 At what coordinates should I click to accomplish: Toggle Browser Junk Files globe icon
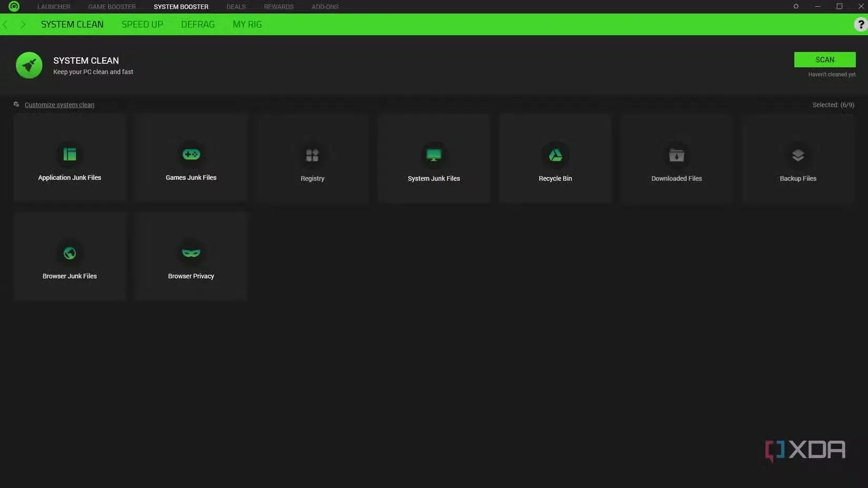69,253
